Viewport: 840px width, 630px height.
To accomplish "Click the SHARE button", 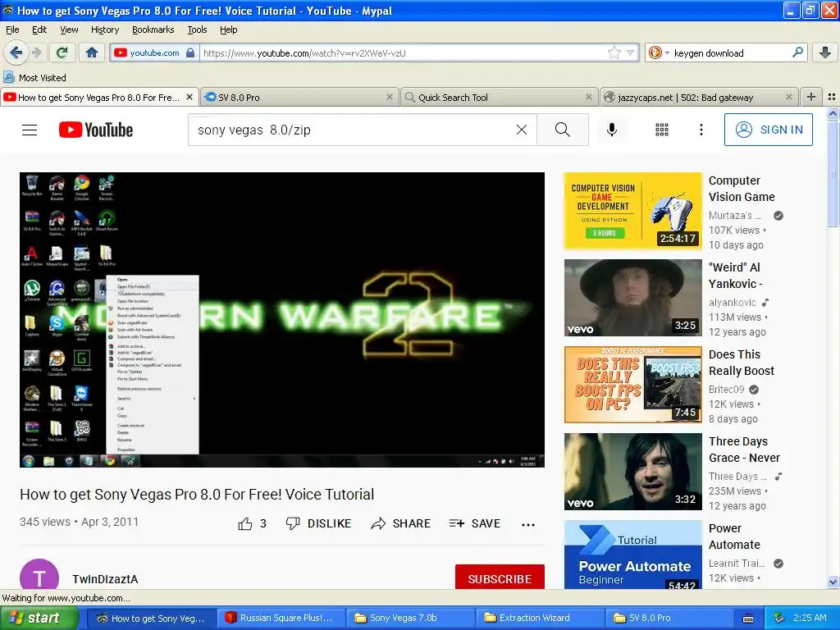I will (400, 523).
